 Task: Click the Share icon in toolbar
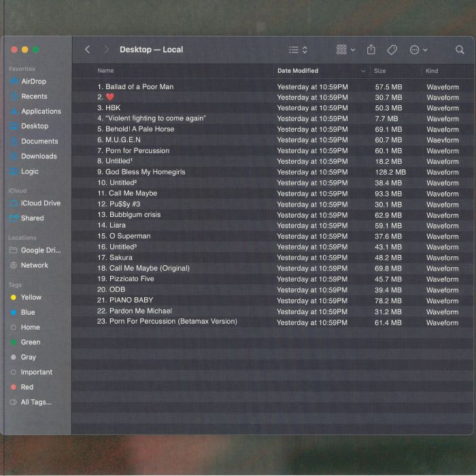tap(371, 50)
